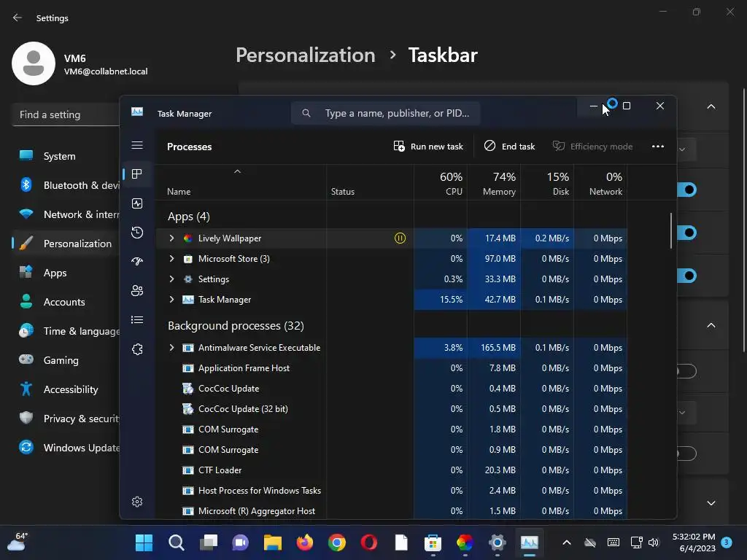Sort processes by Disk column
The image size is (747, 560).
pyautogui.click(x=547, y=183)
